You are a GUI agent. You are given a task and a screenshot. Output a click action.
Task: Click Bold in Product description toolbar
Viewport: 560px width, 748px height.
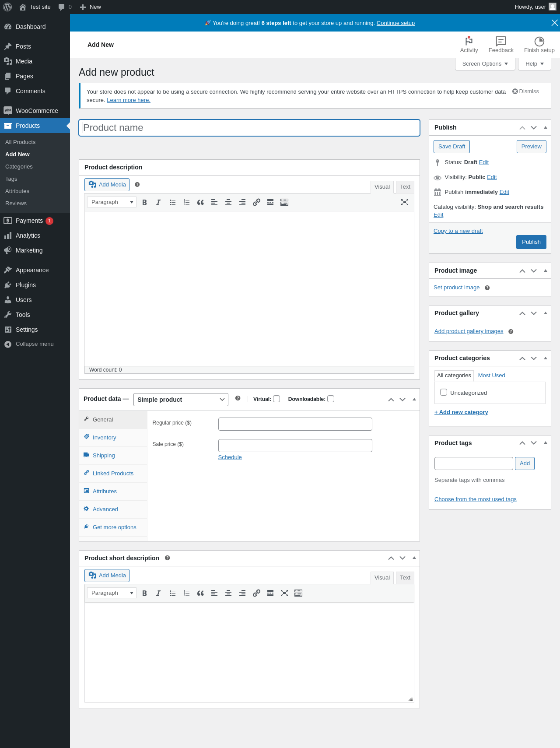144,202
